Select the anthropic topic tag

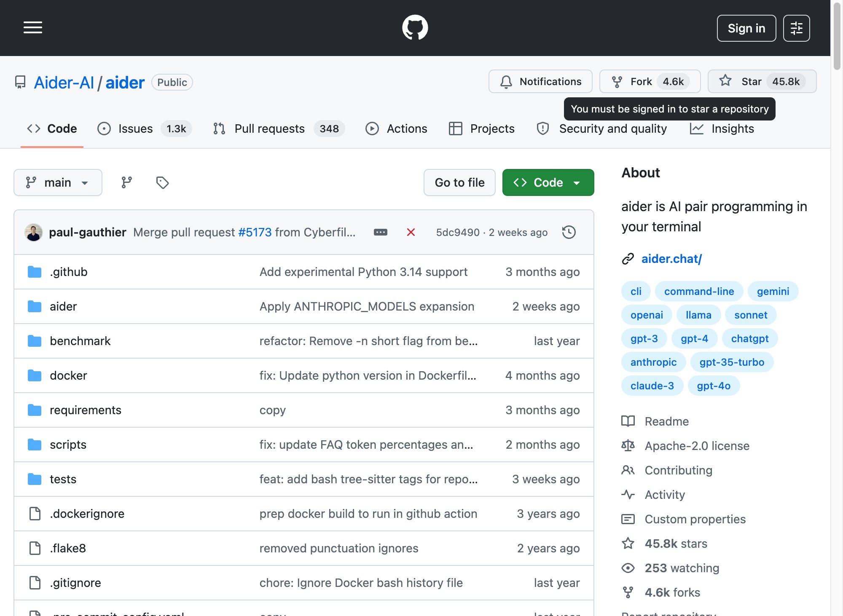tap(653, 362)
